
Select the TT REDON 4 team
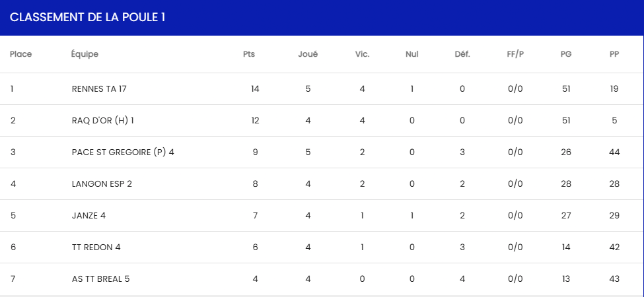point(96,247)
